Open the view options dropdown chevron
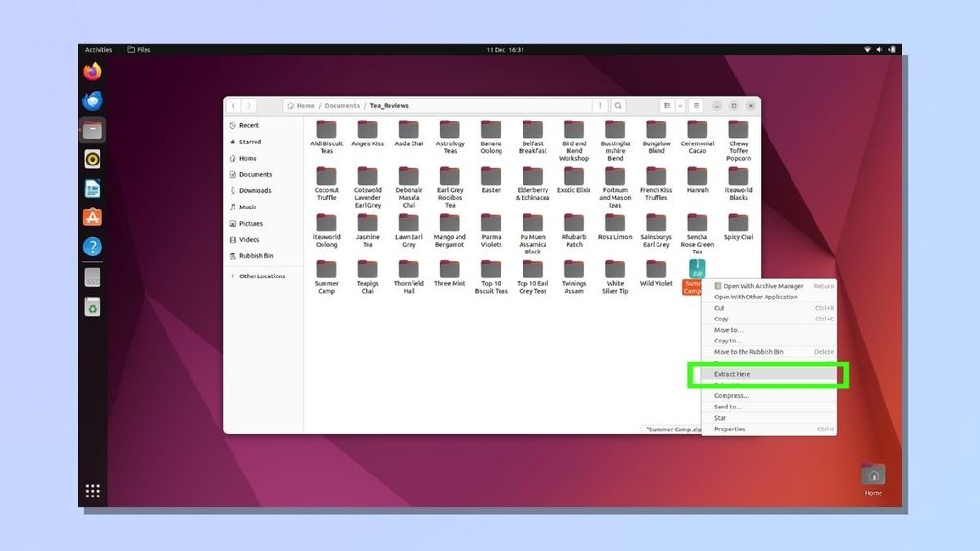The width and height of the screenshot is (980, 551). click(680, 105)
